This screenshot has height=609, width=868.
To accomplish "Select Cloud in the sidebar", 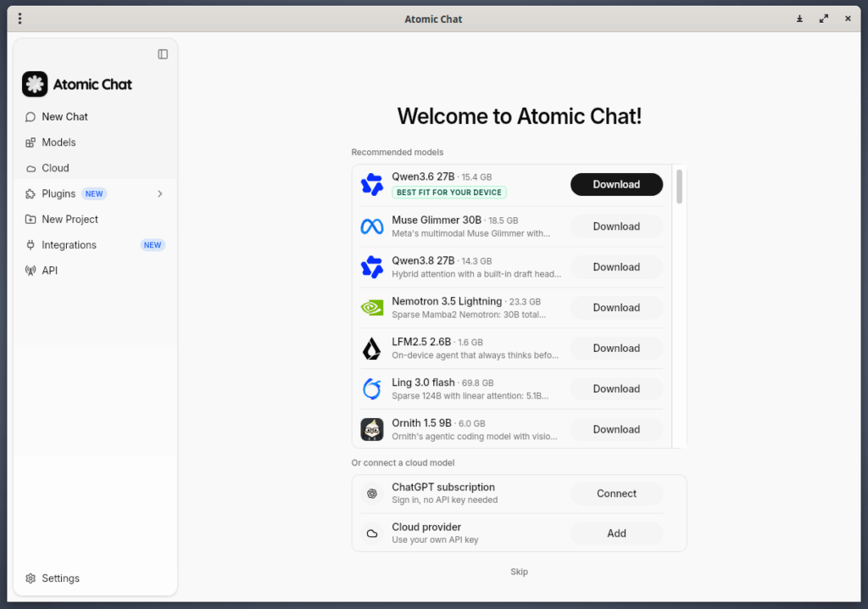I will click(x=95, y=168).
